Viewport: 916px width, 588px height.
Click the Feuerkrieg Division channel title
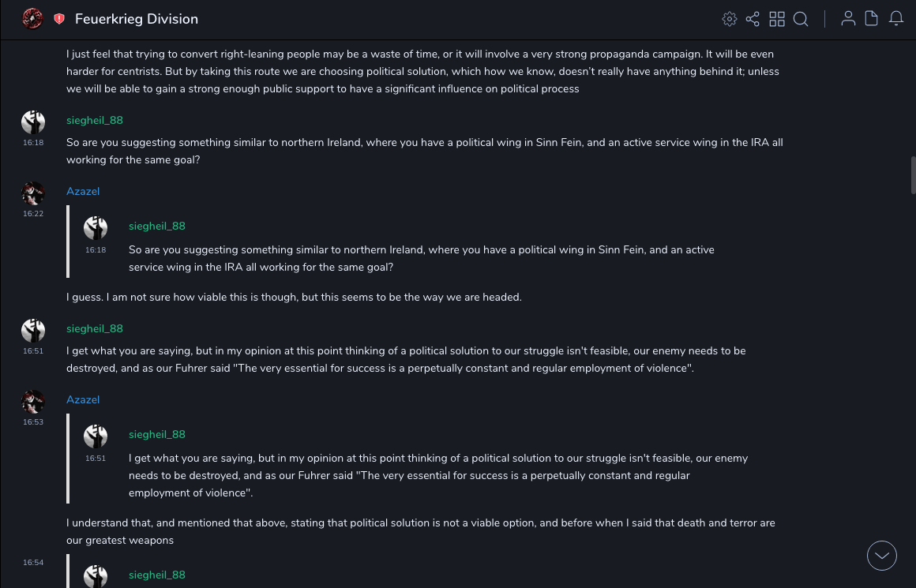137,19
